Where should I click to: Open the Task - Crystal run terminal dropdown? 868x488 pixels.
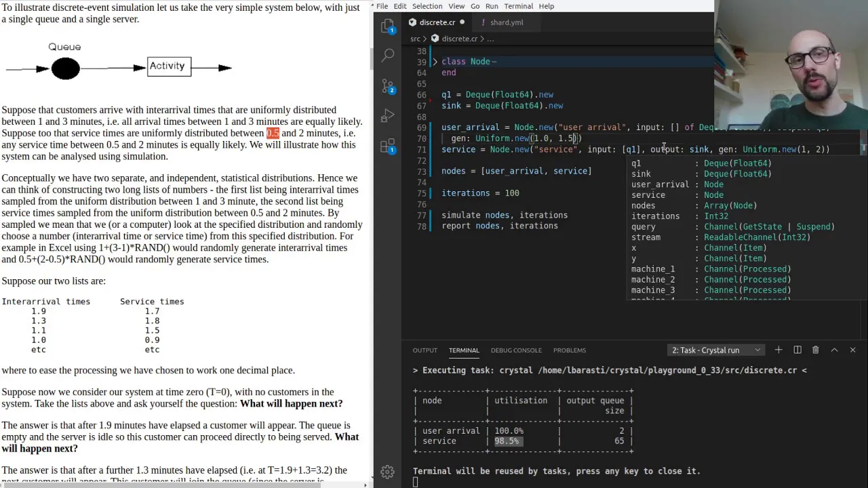click(x=716, y=350)
